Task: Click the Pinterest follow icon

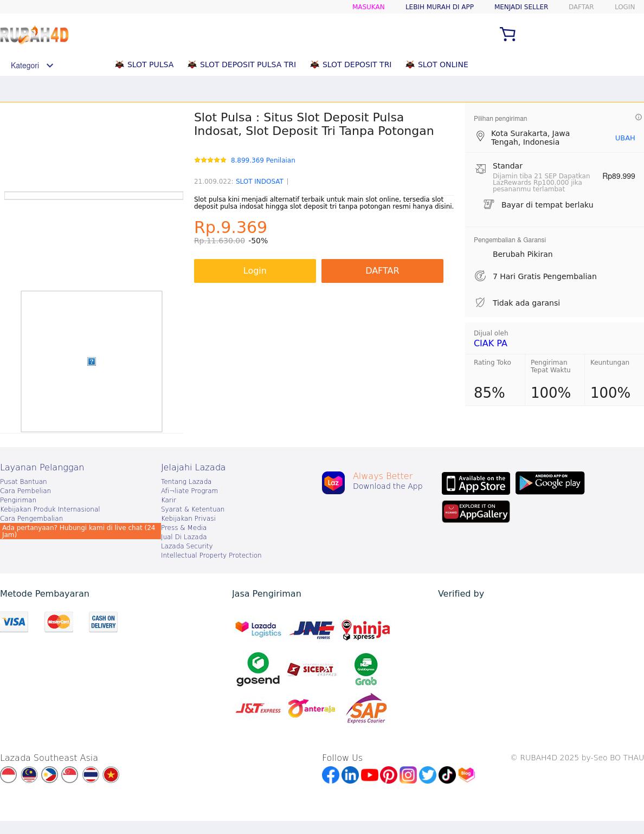Action: [x=389, y=775]
